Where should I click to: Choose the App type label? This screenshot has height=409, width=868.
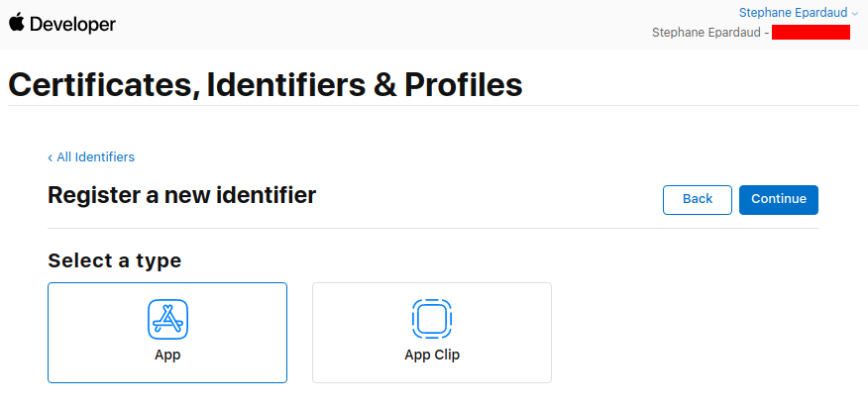pyautogui.click(x=167, y=354)
